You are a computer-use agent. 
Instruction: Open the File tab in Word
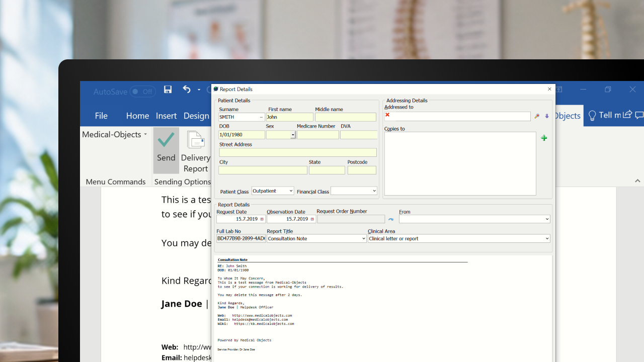click(x=101, y=116)
